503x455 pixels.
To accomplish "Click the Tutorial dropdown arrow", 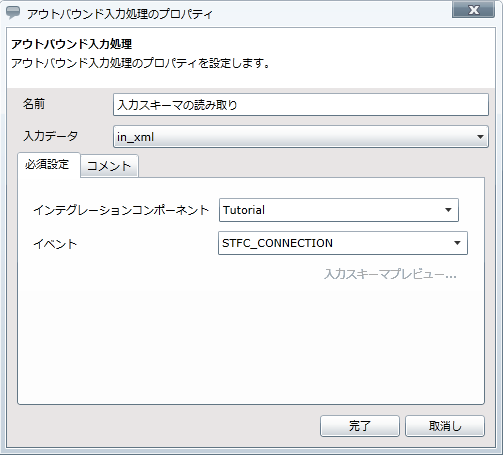I will coord(448,210).
